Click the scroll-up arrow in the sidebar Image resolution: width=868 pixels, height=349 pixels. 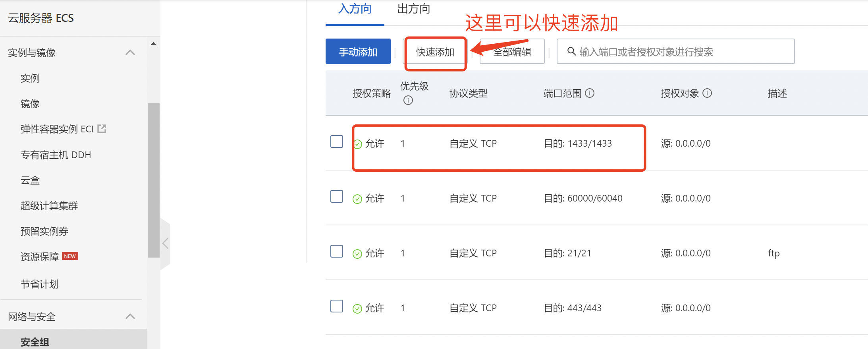click(x=154, y=44)
